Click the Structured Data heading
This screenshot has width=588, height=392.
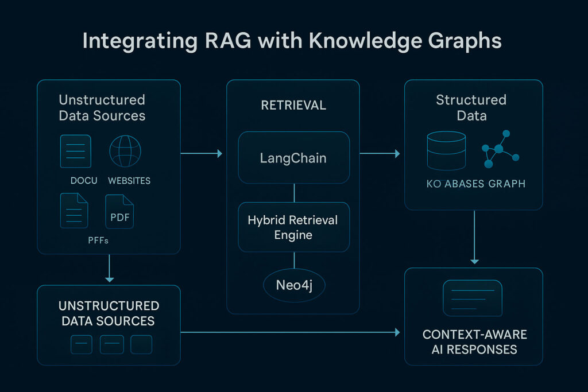click(471, 107)
